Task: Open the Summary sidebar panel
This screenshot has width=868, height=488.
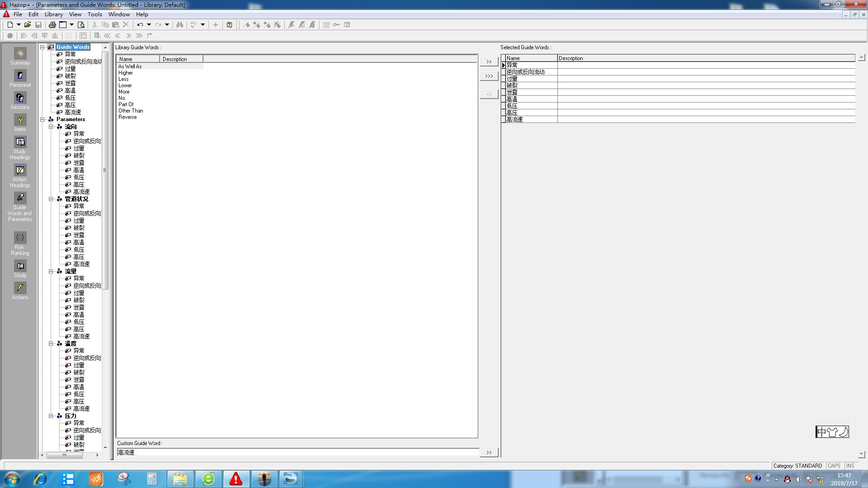Action: point(20,57)
